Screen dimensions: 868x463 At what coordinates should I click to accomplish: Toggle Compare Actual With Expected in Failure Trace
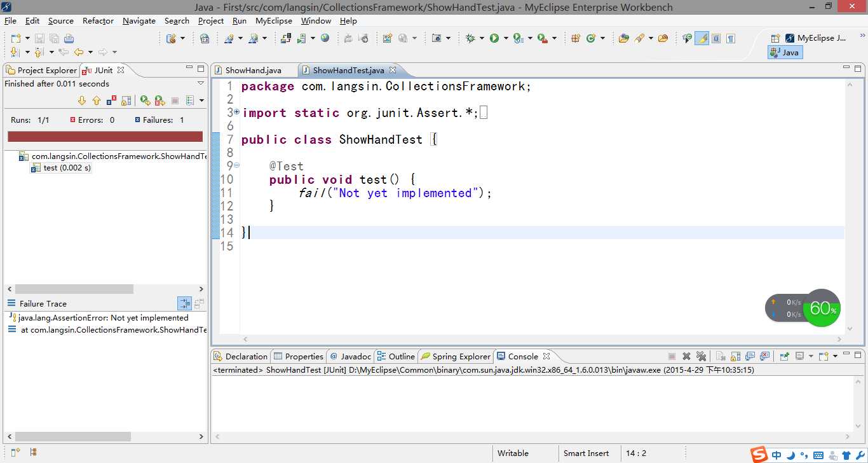coord(199,303)
